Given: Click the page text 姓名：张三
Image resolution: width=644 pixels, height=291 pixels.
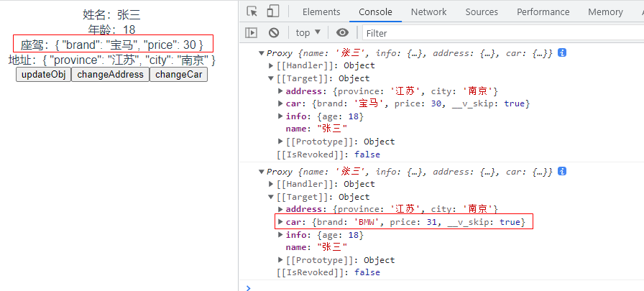Looking at the screenshot, I should (x=111, y=16).
